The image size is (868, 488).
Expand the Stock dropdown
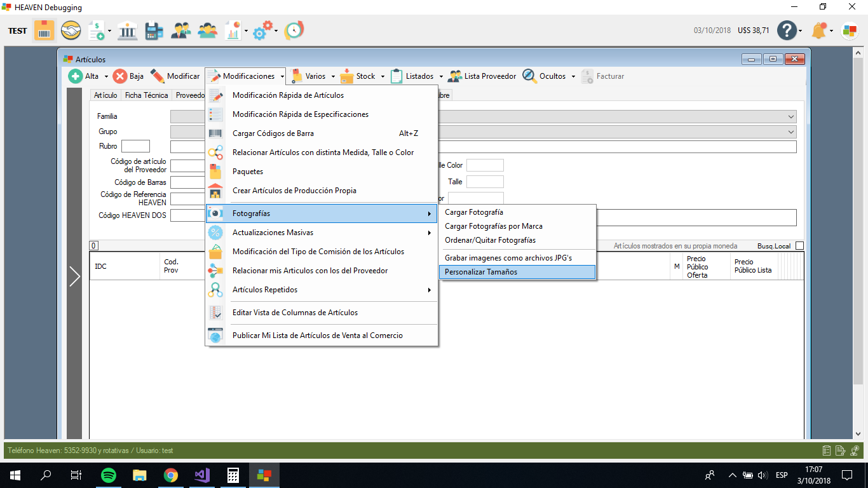pyautogui.click(x=383, y=76)
